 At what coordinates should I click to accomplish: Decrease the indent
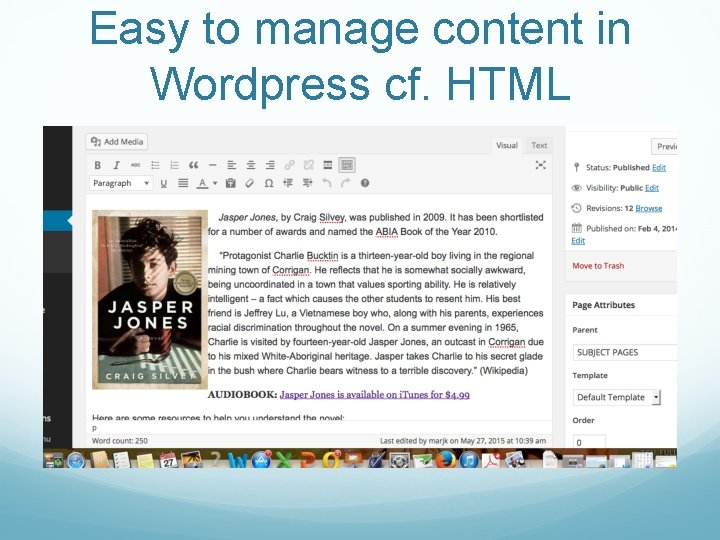(x=288, y=183)
